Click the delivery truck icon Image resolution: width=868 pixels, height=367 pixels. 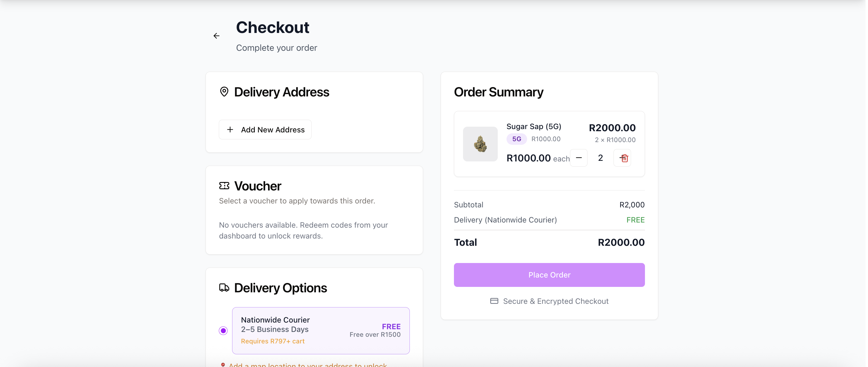(x=224, y=287)
